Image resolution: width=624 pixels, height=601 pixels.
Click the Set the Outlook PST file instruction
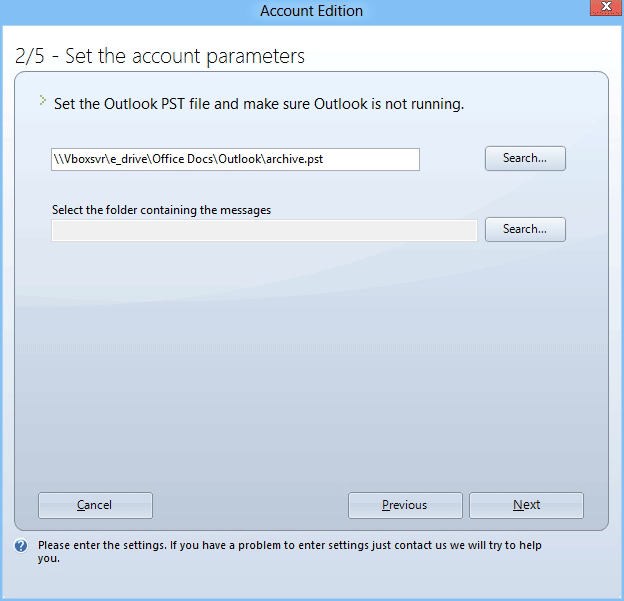[259, 104]
